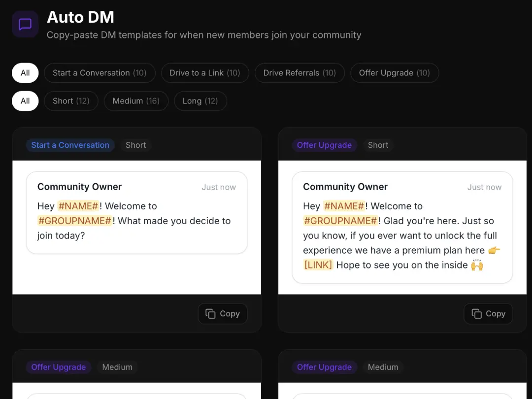532x399 pixels.
Task: Click the highlighted #GROUPNAME# token in the first message
Action: coord(75,221)
